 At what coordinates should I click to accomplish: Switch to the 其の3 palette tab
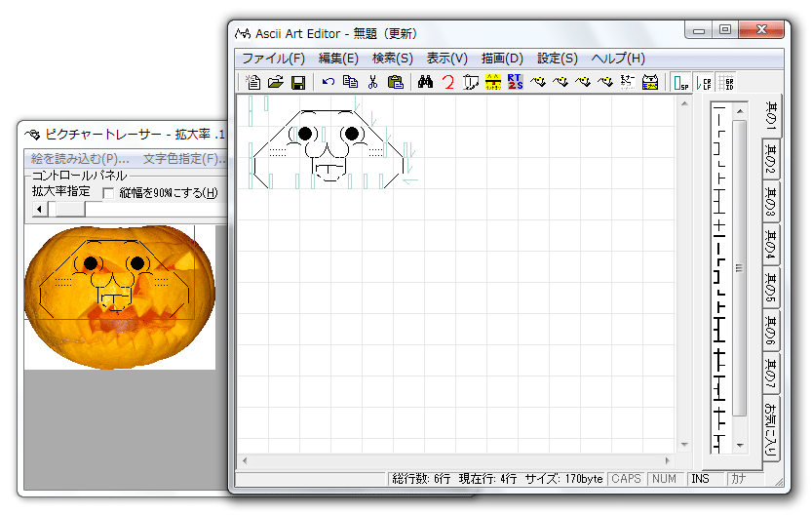click(771, 202)
